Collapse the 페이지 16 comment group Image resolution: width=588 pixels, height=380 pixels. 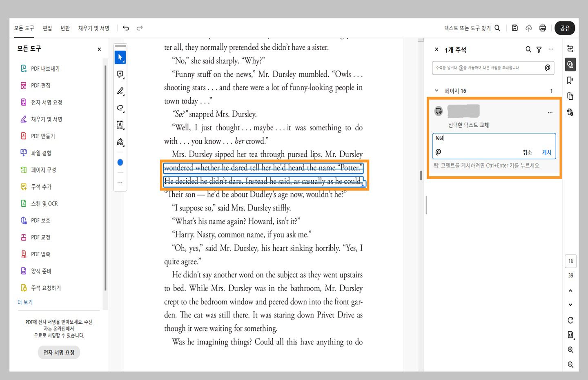click(x=437, y=91)
